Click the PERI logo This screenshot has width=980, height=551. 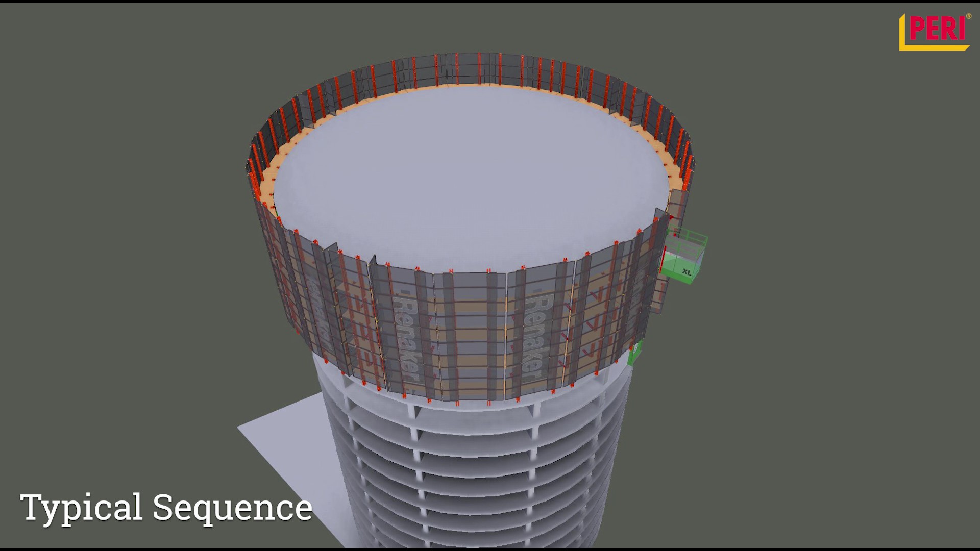click(935, 32)
